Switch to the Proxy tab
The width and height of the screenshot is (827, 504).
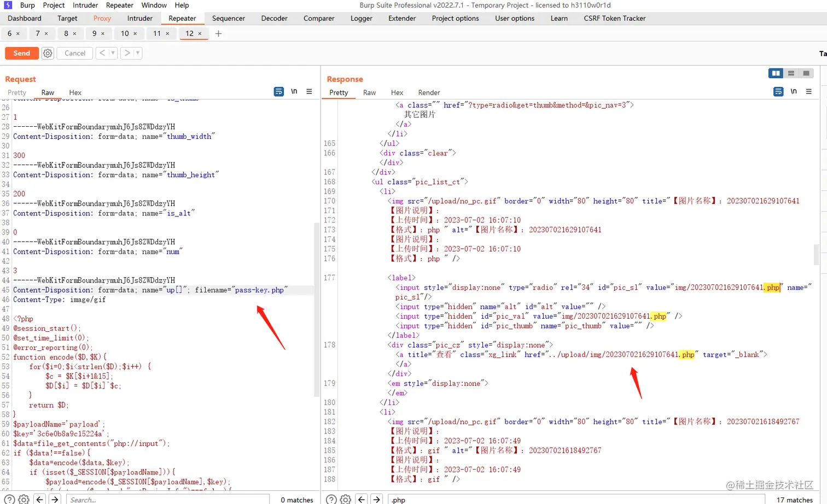(x=102, y=18)
